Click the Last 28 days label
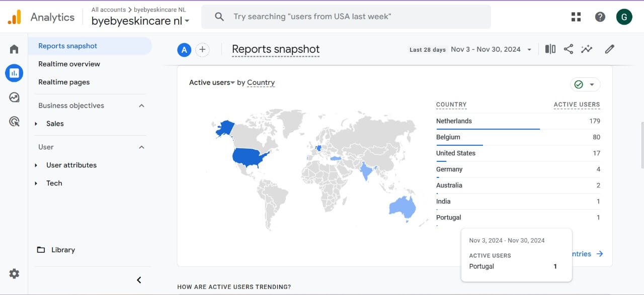The width and height of the screenshot is (644, 295). [428, 50]
